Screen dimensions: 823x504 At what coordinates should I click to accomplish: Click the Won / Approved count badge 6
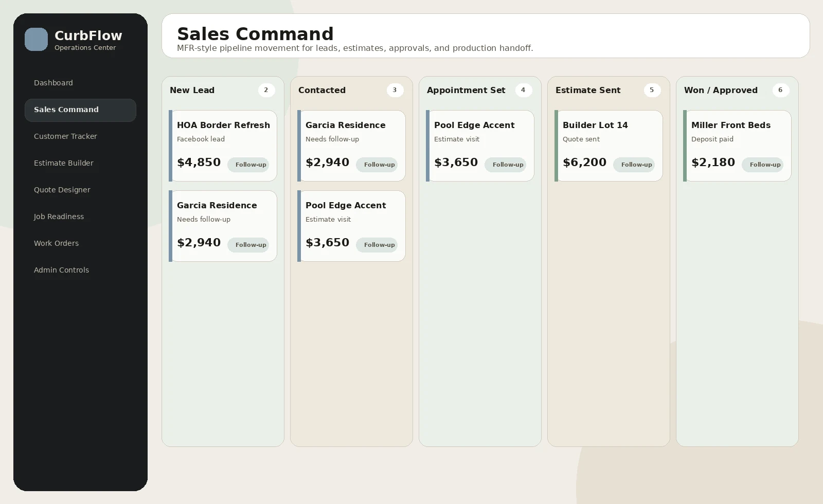click(x=781, y=90)
